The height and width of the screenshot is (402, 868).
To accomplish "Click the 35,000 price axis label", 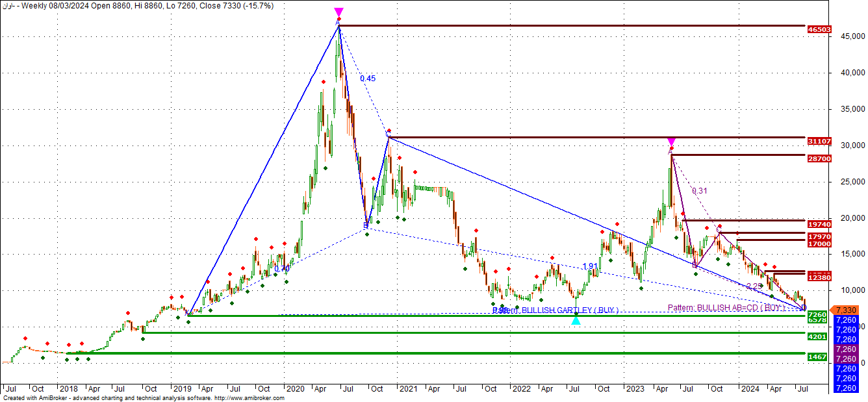I will [x=852, y=110].
